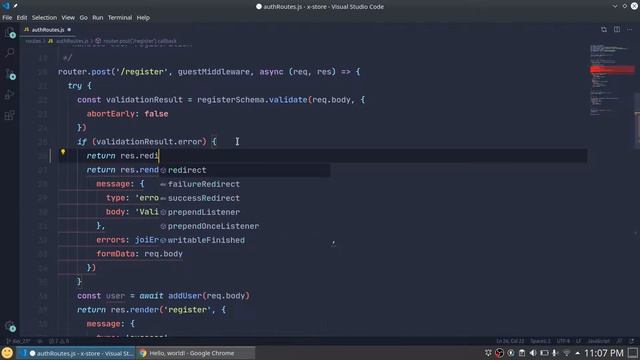This screenshot has height=360, width=640.
Task: Open the Run and Debug view
Action: (10, 95)
